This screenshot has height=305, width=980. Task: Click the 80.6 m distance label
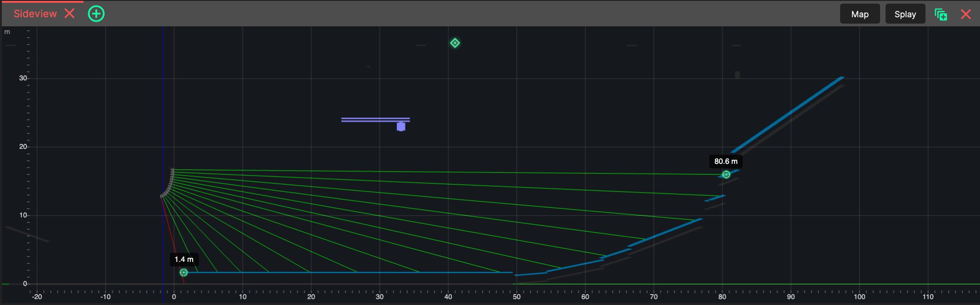pyautogui.click(x=726, y=161)
